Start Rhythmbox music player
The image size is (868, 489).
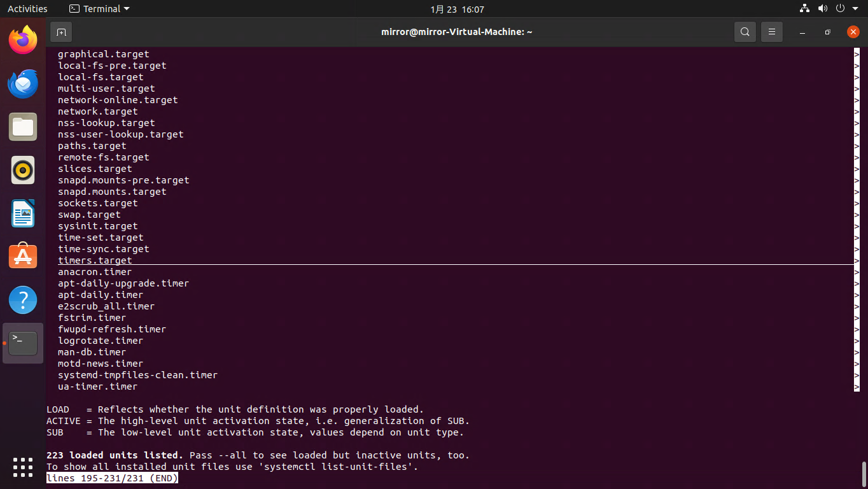[x=22, y=170]
